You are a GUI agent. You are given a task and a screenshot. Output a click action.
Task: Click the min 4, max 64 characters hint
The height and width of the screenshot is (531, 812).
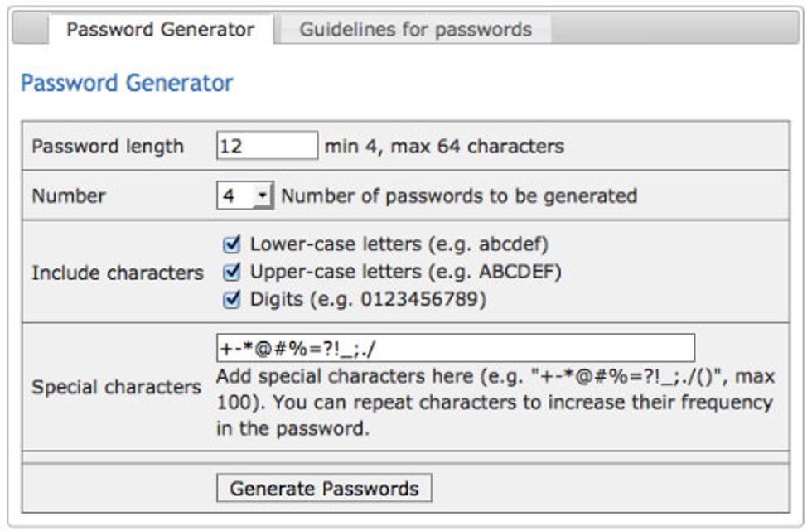coord(444,147)
